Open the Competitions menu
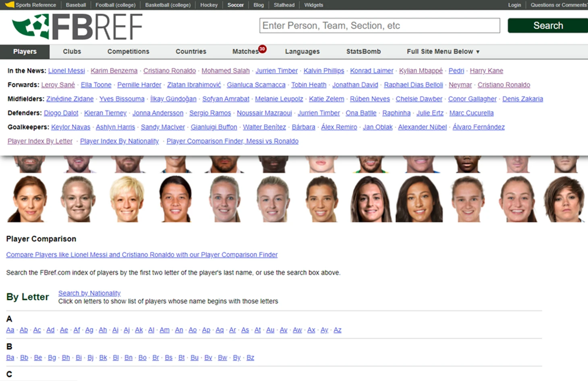 click(128, 51)
